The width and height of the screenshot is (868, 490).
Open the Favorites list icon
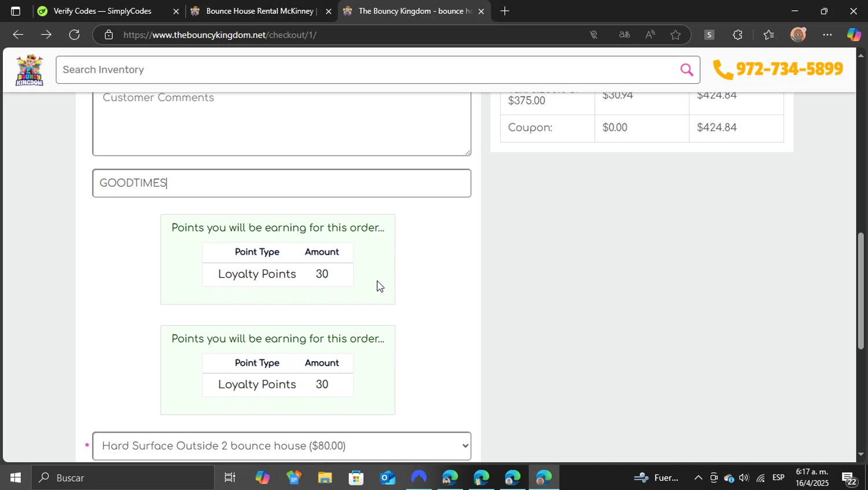click(768, 35)
